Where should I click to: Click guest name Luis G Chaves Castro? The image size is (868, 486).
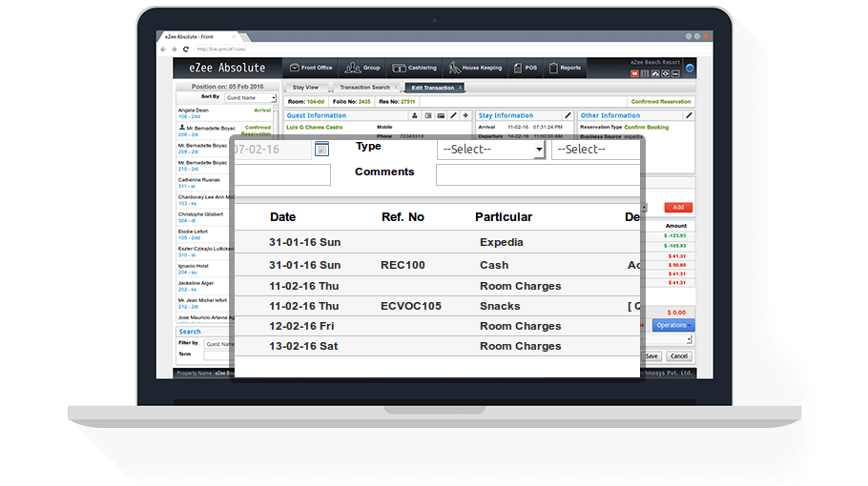(315, 127)
